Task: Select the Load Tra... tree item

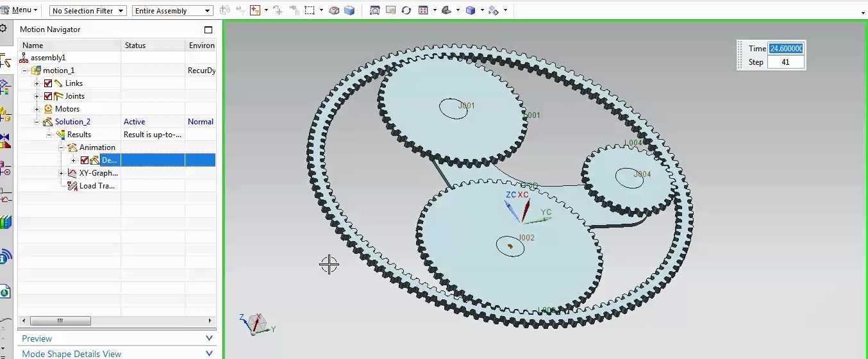Action: (98, 186)
